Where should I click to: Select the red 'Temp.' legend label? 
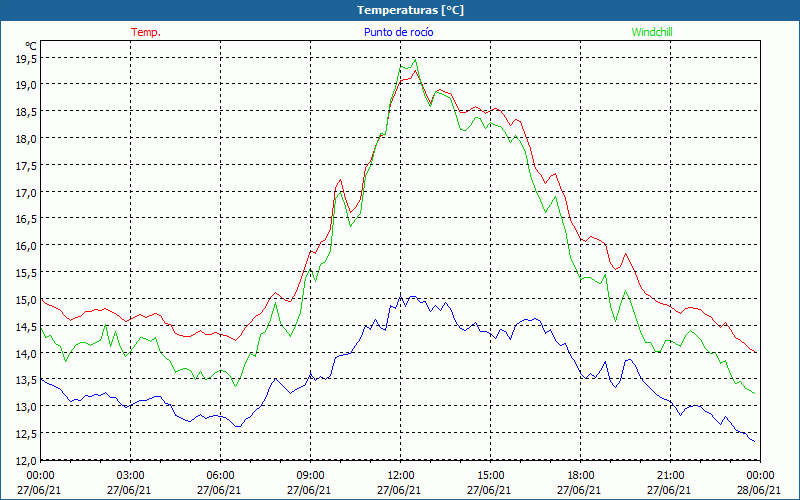pyautogui.click(x=146, y=32)
